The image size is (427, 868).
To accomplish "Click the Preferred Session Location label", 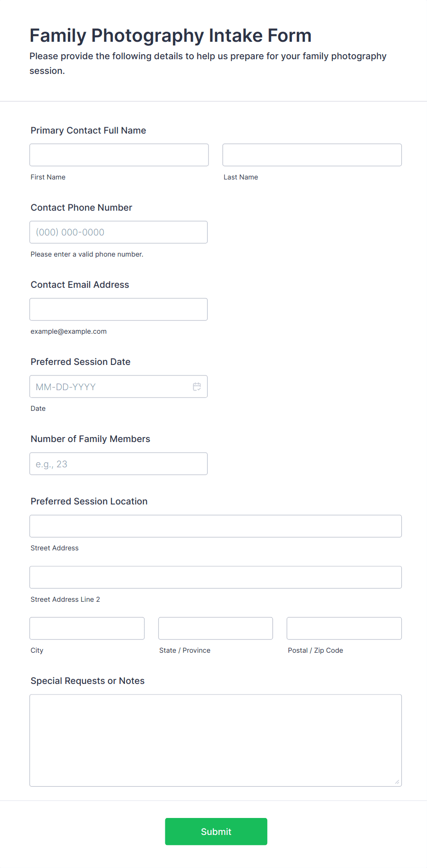I will (89, 501).
